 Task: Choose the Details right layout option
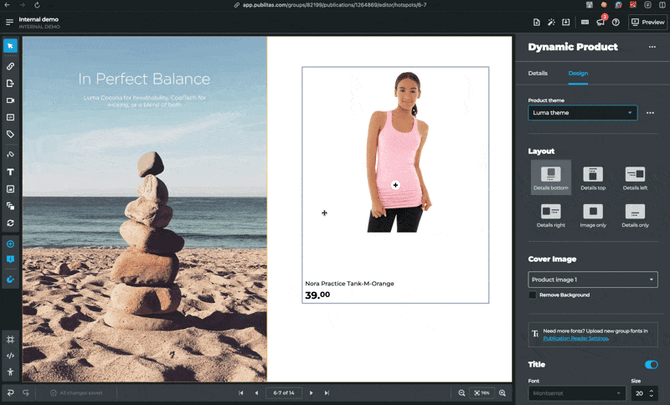pyautogui.click(x=551, y=212)
